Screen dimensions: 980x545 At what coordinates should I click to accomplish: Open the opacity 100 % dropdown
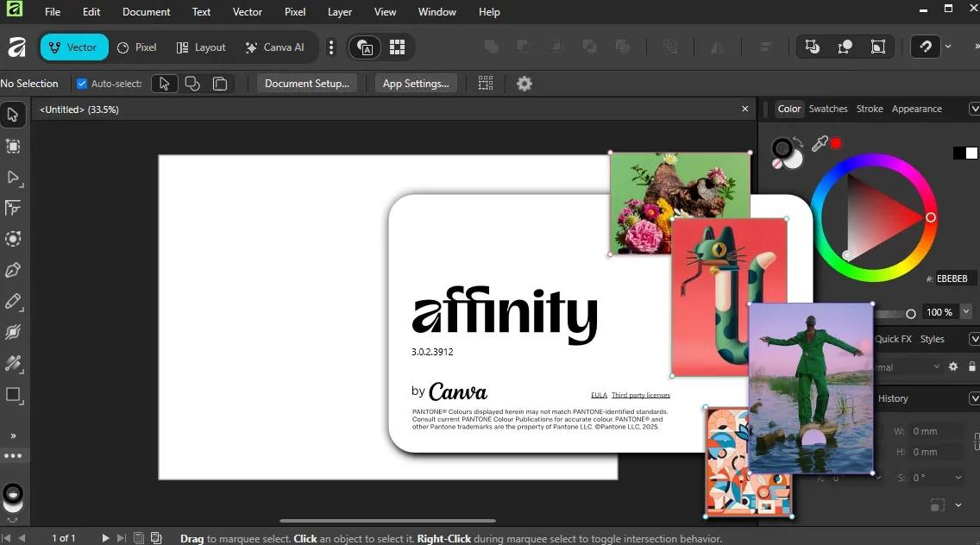(x=966, y=311)
